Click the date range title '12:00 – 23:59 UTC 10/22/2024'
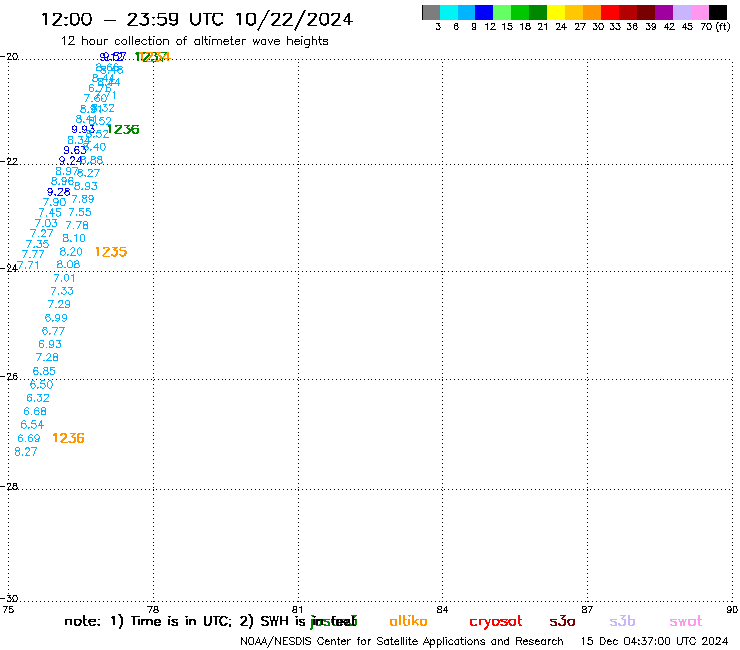Image resolution: width=740 pixels, height=650 pixels. (x=197, y=19)
